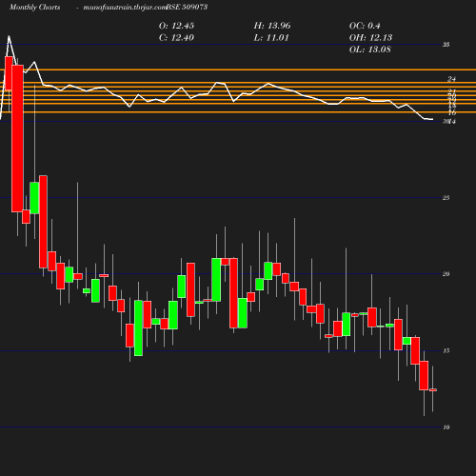Select the close value "C: 12.40"
The width and height of the screenshot is (476, 476).
tap(176, 38)
